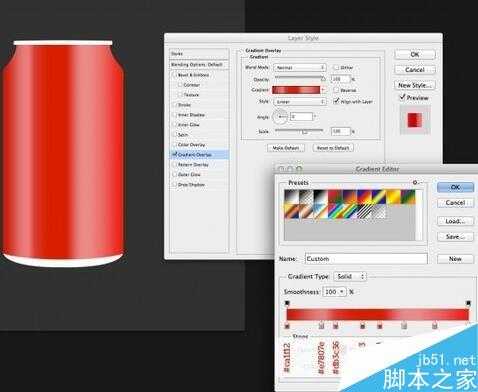
Task: Select the seventh color stop below gradient bar
Action: [435, 326]
